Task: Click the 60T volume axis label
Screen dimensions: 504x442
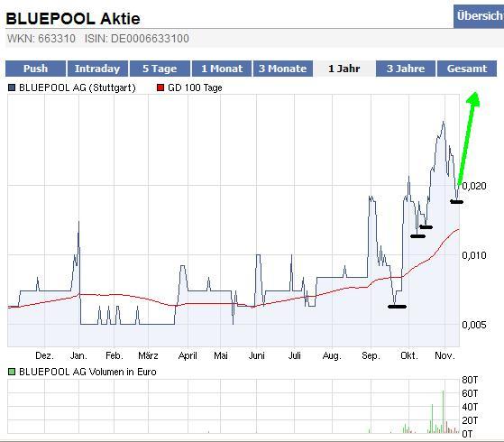Action: pos(470,393)
